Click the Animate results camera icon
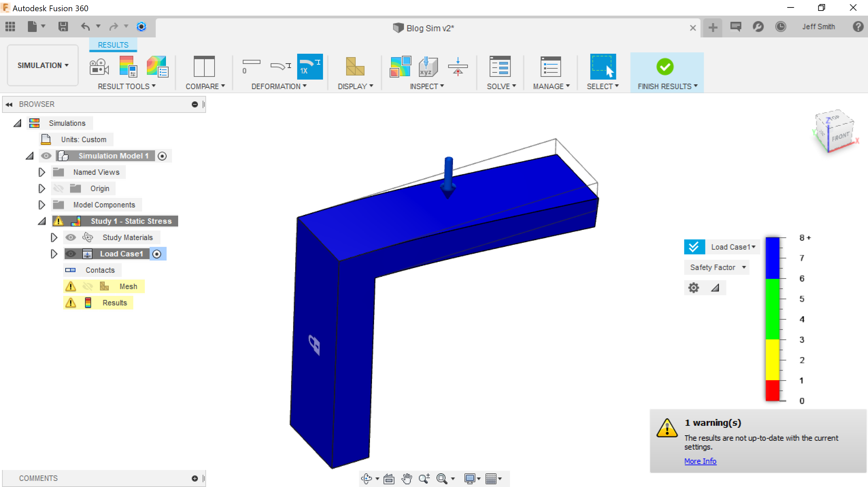868x487 pixels. pos(99,66)
